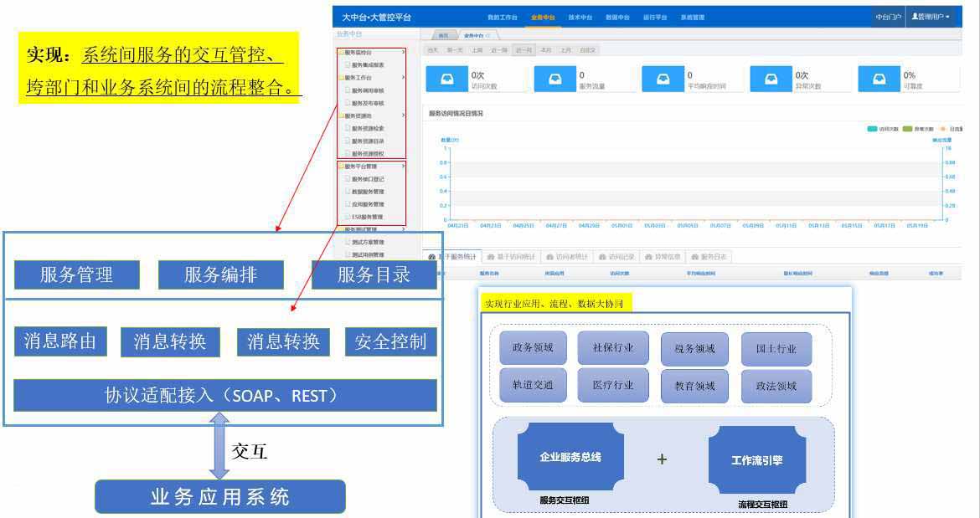Click the 中台门户 button in header

(888, 17)
